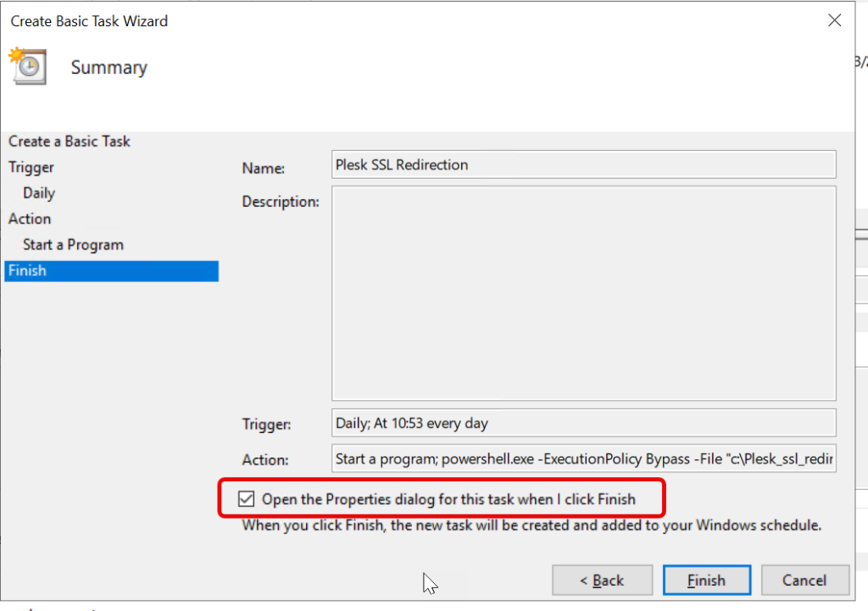Click the Trigger field Daily at 10:53

pyautogui.click(x=583, y=423)
